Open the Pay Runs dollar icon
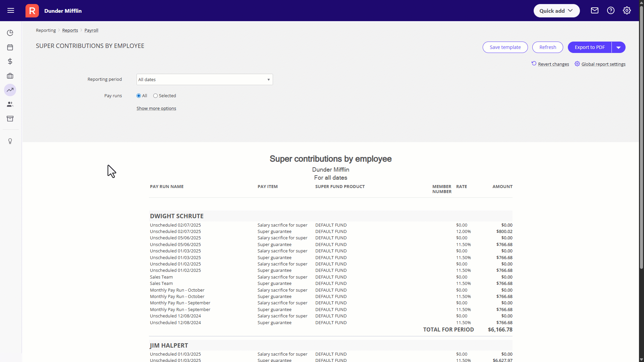The width and height of the screenshot is (644, 362). click(x=10, y=61)
